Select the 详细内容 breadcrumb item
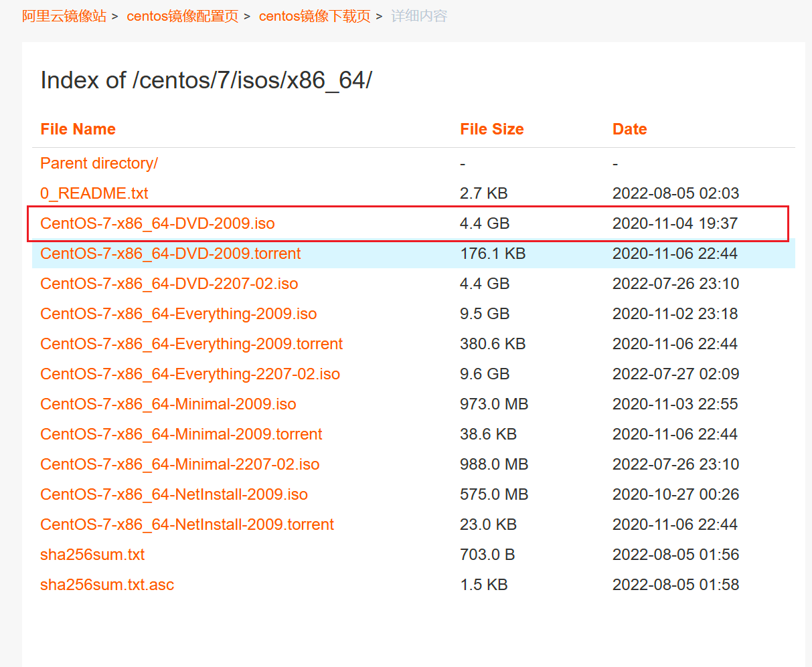This screenshot has width=812, height=667. [419, 16]
